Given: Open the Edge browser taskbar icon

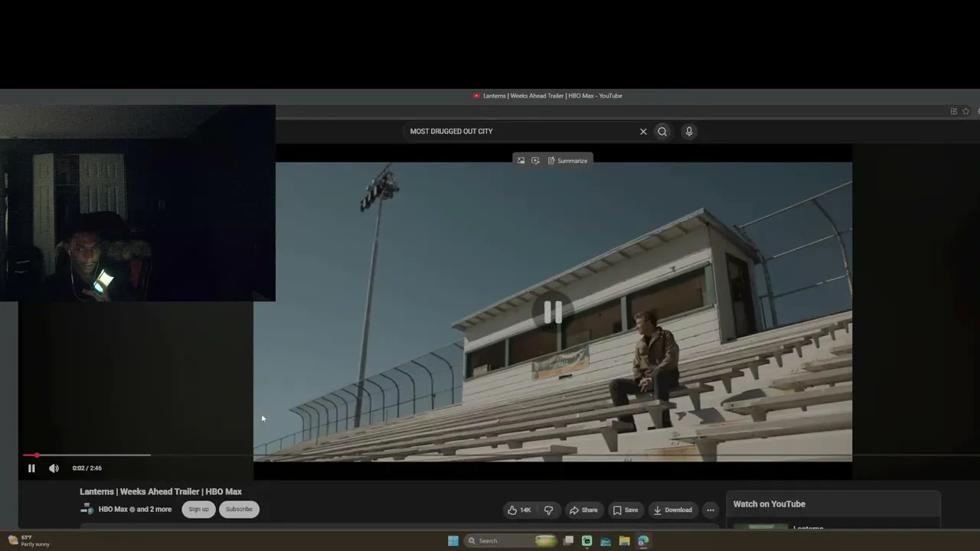Looking at the screenshot, I should tap(643, 541).
